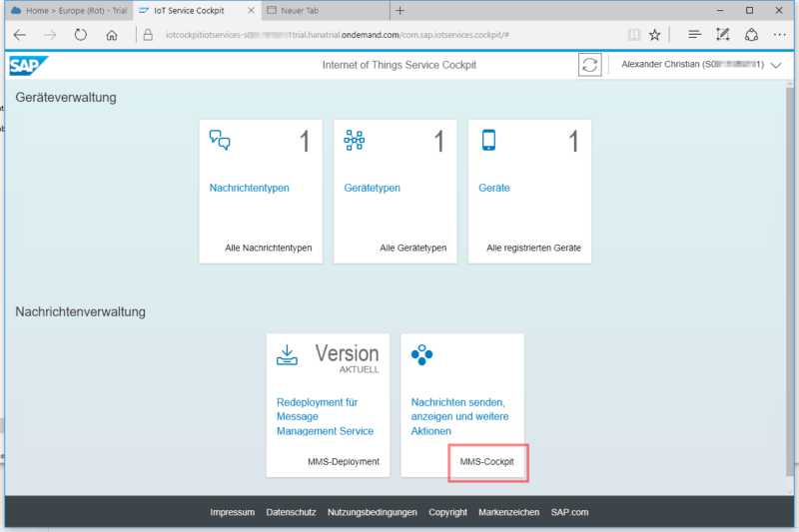Viewport: 799px width, 532px height.
Task: Make a web note pen icon
Action: pyautogui.click(x=722, y=35)
